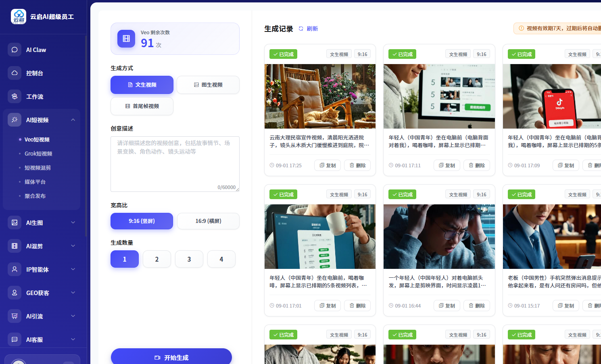601x364 pixels.
Task: Click the 已完成 badge on 09-01 17:25 card
Action: (283, 54)
